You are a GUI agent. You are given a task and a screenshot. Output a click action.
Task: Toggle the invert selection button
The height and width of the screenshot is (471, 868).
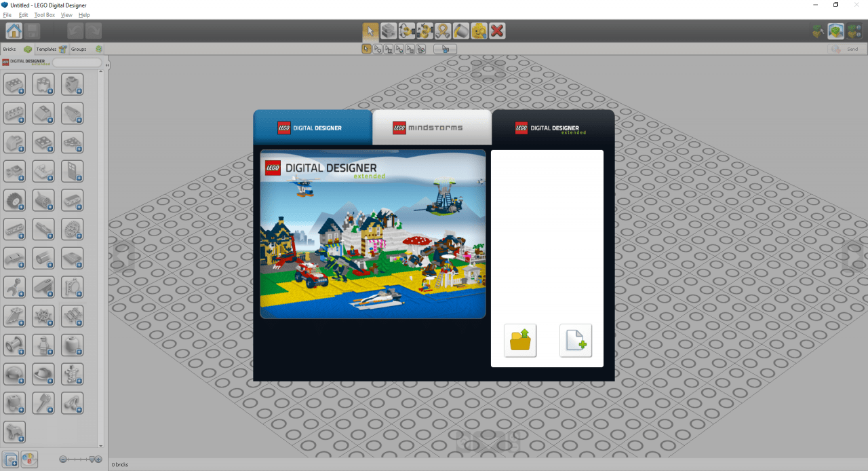(x=445, y=49)
